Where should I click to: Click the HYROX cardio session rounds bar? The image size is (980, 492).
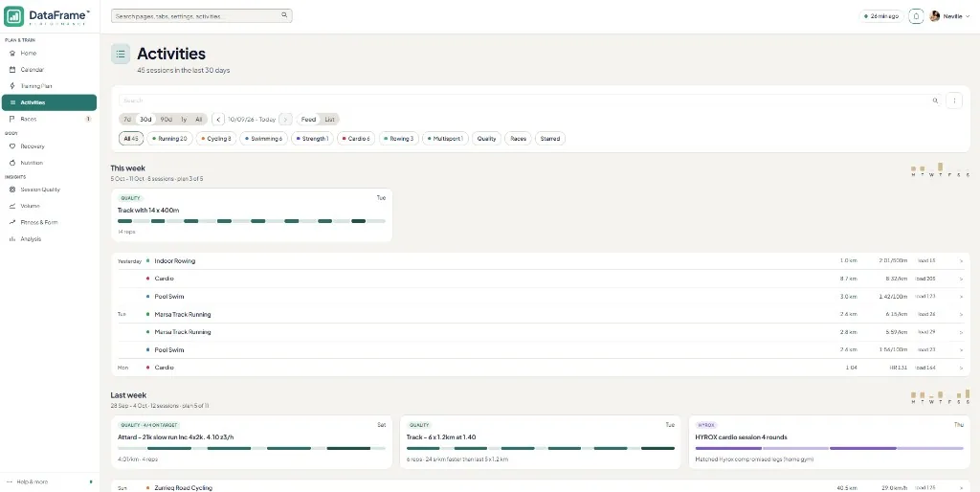pos(830,448)
